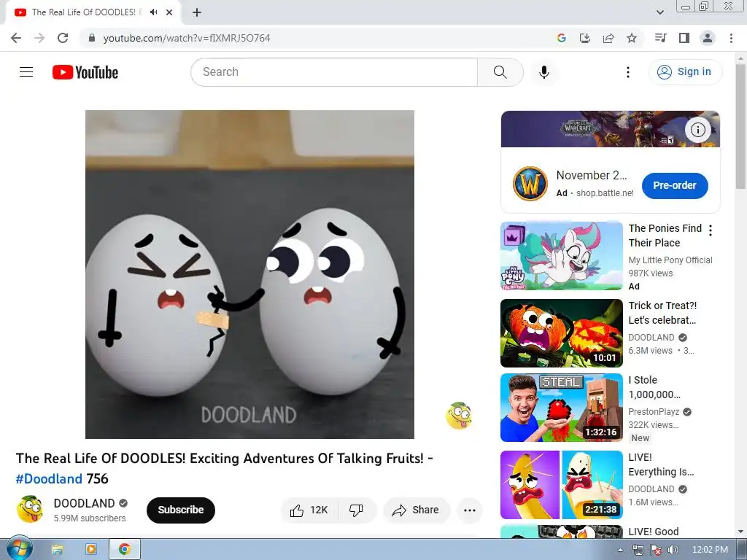The height and width of the screenshot is (560, 747).
Task: Open the YouTube hamburger guide menu
Action: click(26, 72)
